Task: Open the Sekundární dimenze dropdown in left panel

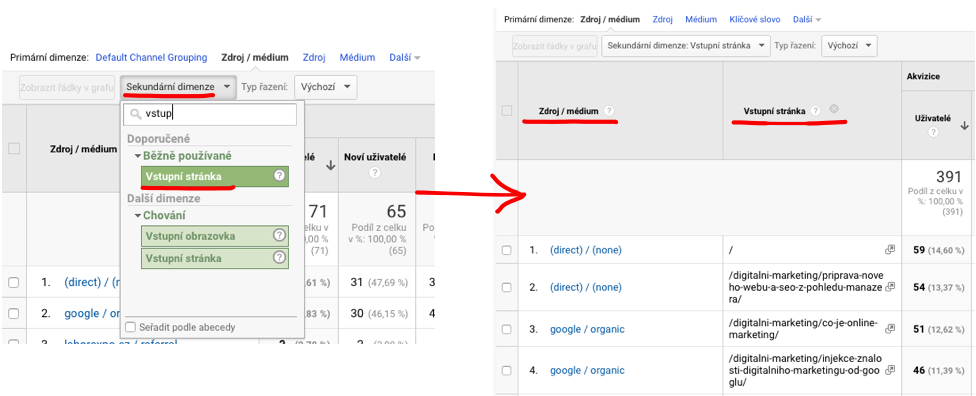Action: (179, 87)
